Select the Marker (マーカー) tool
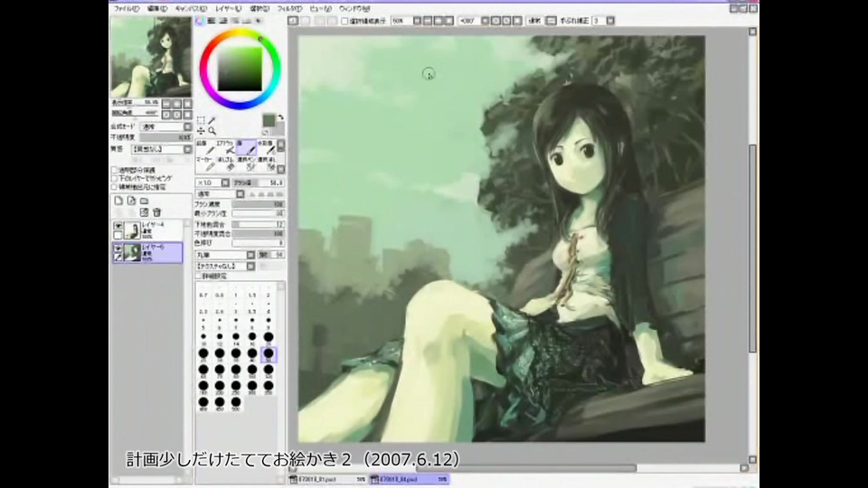Screen dimensions: 868x488 pyautogui.click(x=204, y=164)
